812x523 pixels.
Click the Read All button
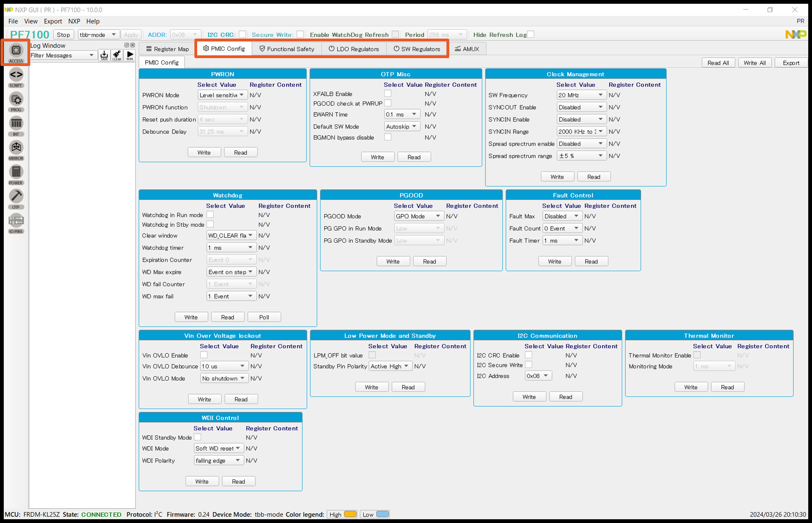pyautogui.click(x=718, y=63)
